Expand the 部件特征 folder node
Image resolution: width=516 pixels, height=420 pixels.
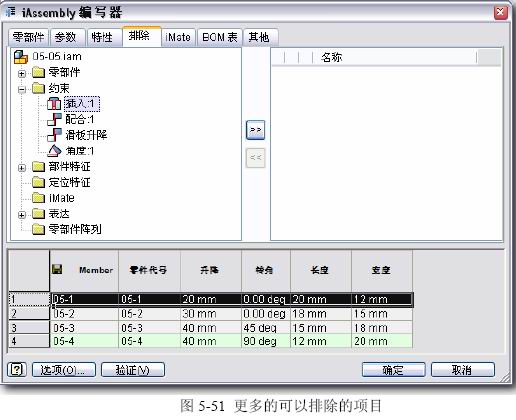point(22,168)
